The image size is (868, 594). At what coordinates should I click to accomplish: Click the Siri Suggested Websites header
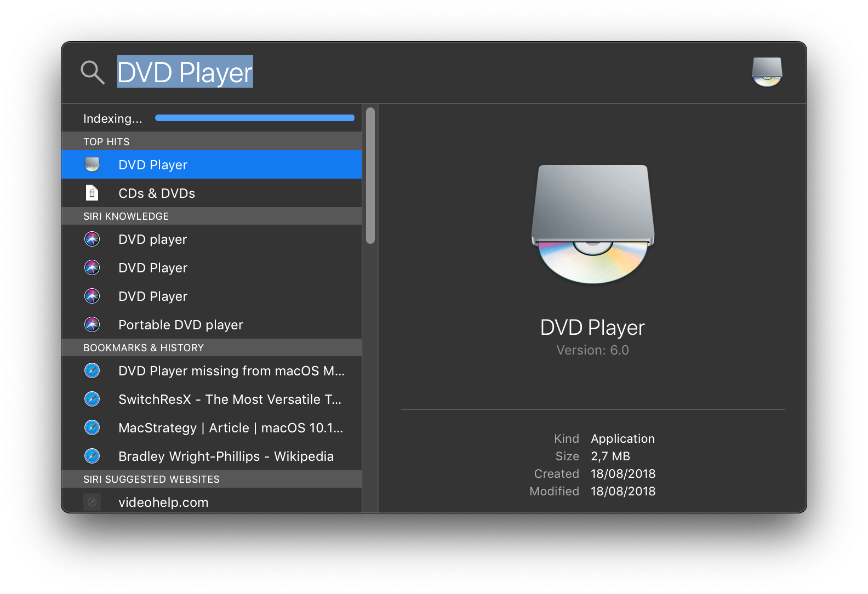click(x=212, y=479)
